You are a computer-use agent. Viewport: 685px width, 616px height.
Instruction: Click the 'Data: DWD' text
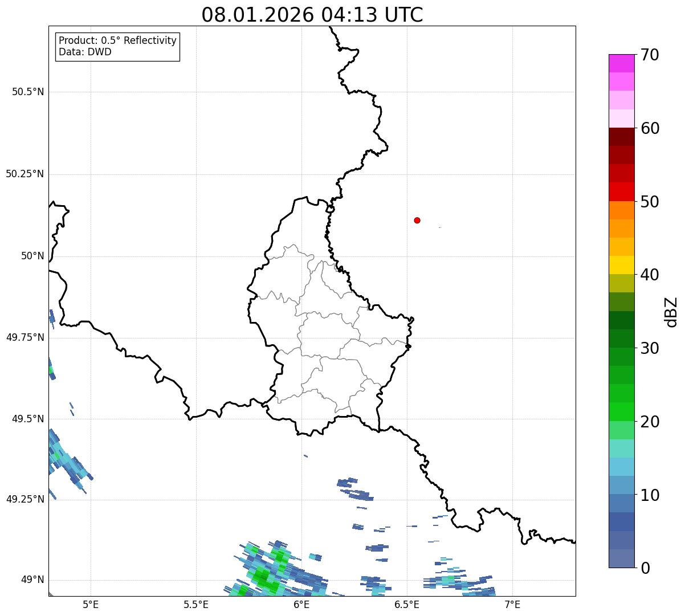pos(85,52)
